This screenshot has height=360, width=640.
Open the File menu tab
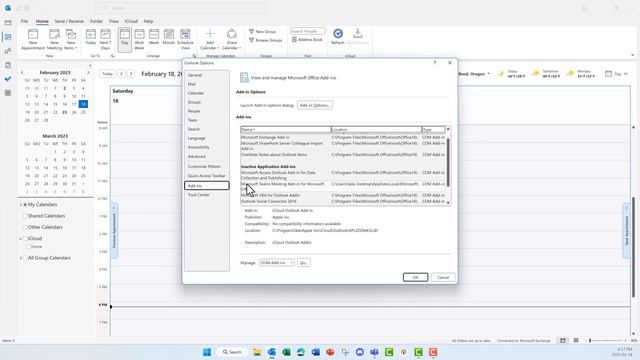click(x=24, y=21)
